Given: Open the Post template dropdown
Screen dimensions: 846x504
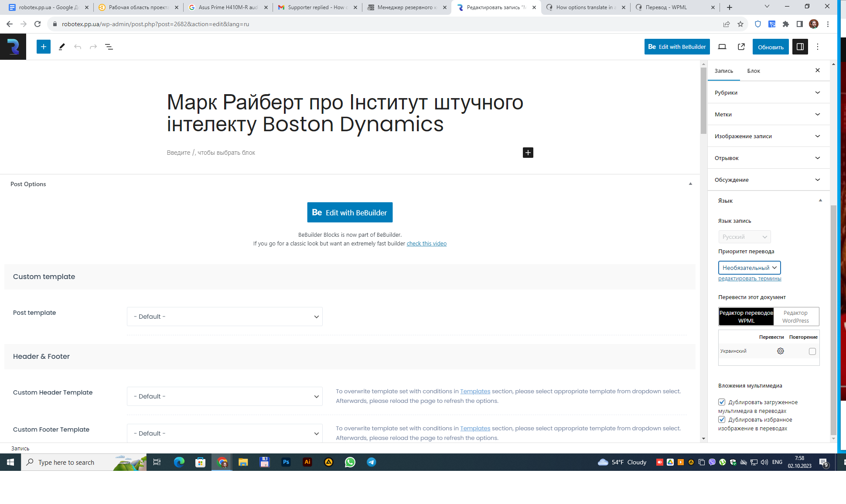Looking at the screenshot, I should [225, 317].
